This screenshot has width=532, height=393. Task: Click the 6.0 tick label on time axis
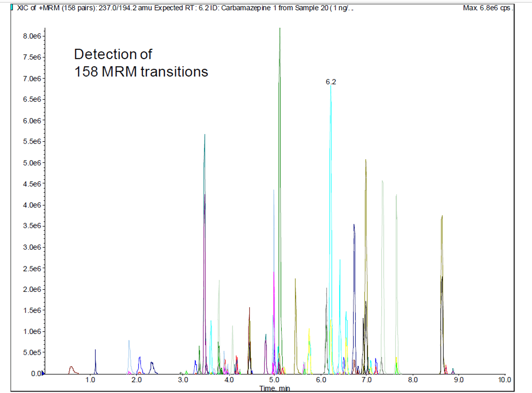pyautogui.click(x=321, y=380)
